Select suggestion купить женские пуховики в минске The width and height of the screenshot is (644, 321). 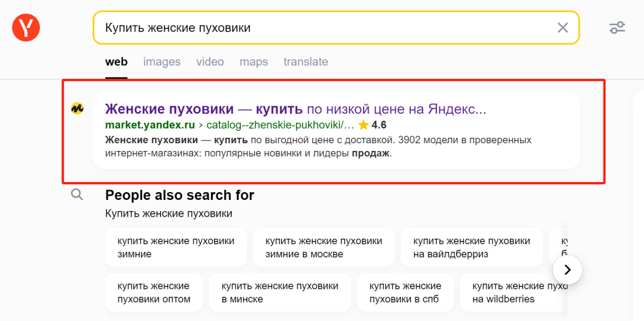(280, 292)
